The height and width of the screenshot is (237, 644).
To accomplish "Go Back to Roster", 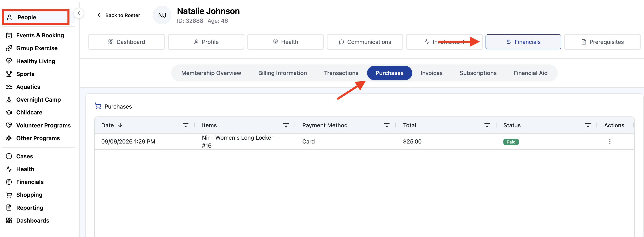I will point(118,15).
